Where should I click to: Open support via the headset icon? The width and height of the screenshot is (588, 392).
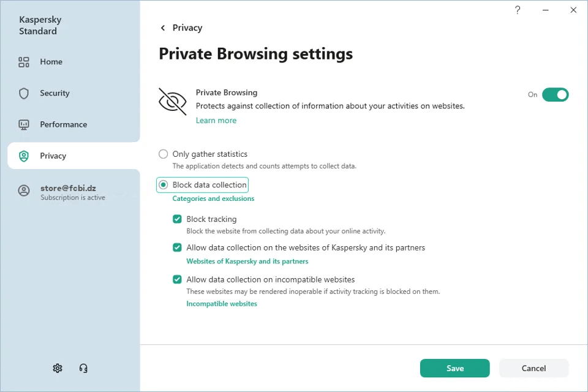tap(83, 368)
